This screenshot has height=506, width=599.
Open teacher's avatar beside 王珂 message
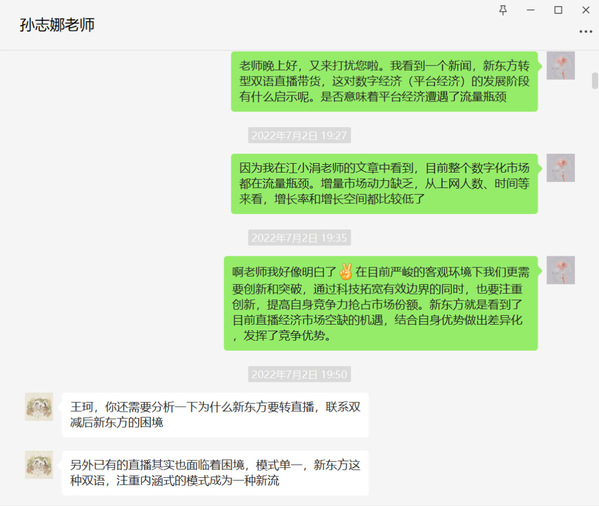(x=39, y=407)
